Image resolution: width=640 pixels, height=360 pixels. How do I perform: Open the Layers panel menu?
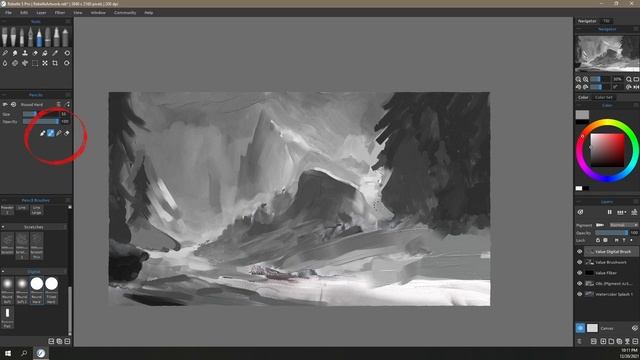tap(636, 202)
